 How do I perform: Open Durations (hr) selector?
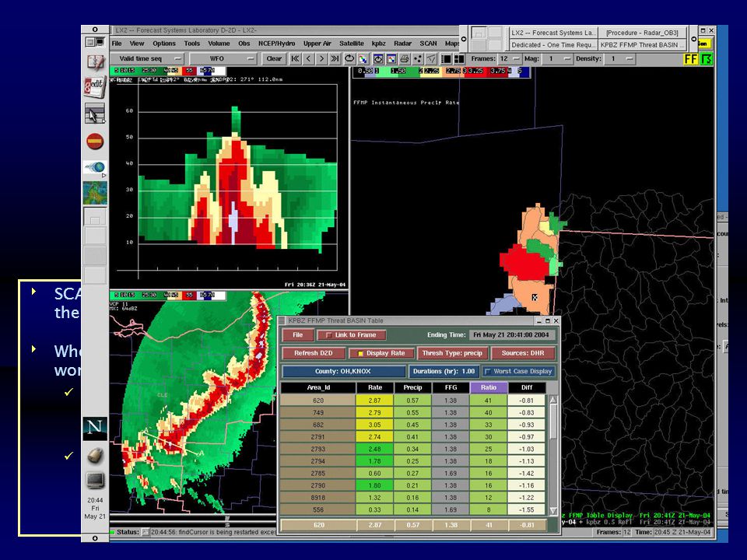[x=444, y=372]
